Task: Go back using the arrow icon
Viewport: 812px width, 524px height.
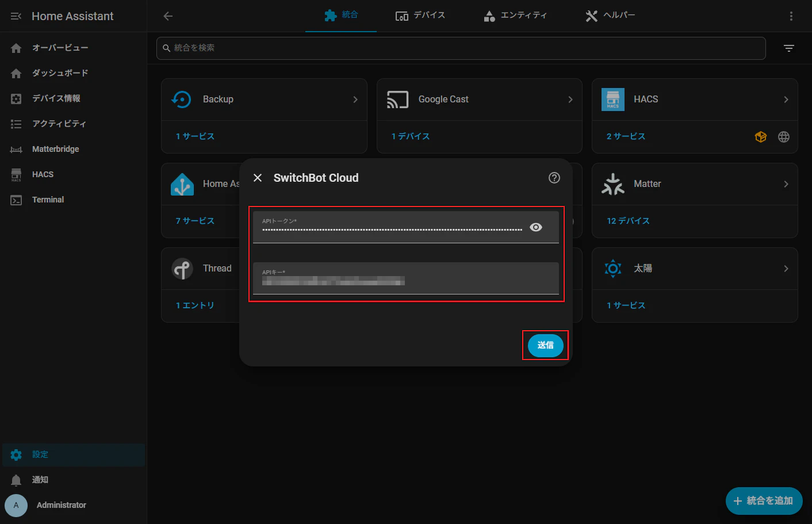Action: [168, 16]
